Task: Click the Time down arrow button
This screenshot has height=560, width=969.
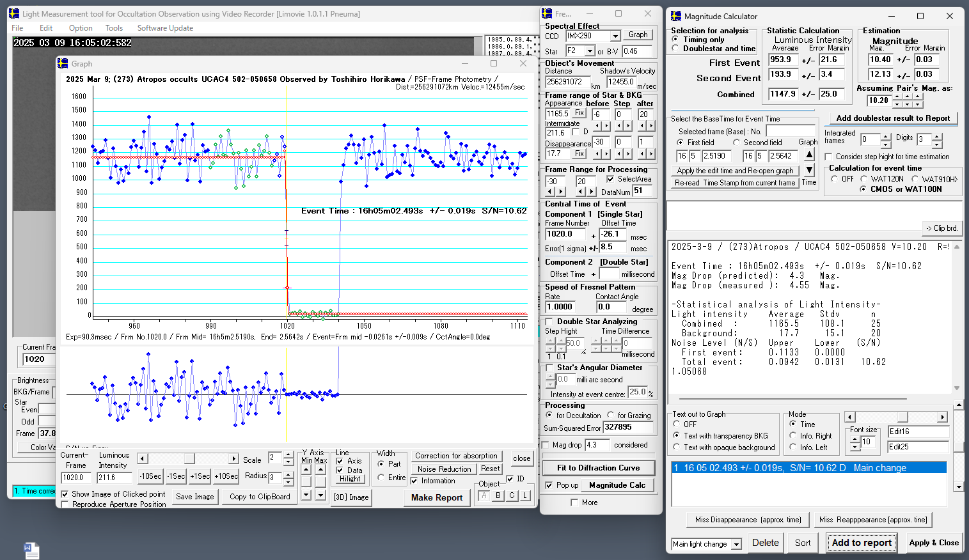Action: point(809,170)
